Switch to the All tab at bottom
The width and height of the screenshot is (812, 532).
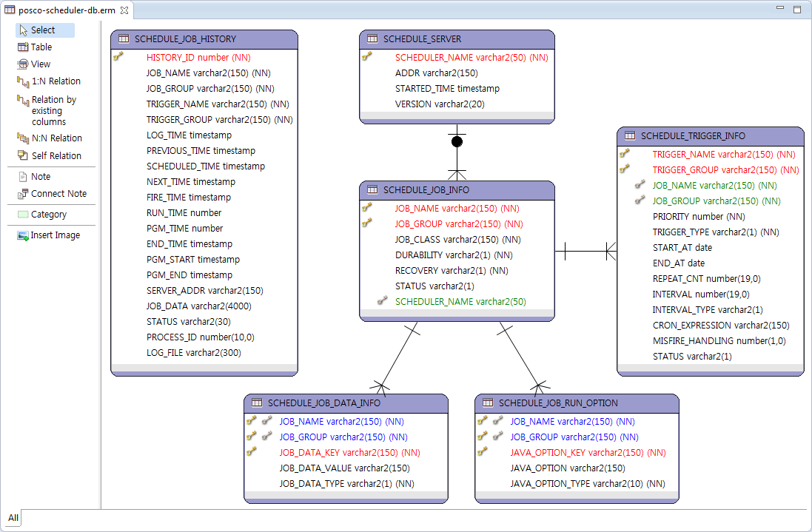pos(13,517)
